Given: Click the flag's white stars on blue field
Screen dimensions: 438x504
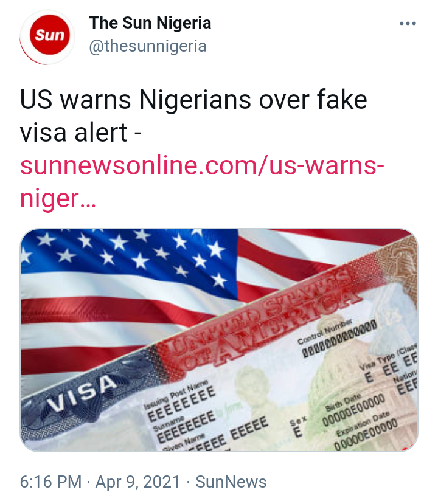Looking at the screenshot, I should click(128, 254).
